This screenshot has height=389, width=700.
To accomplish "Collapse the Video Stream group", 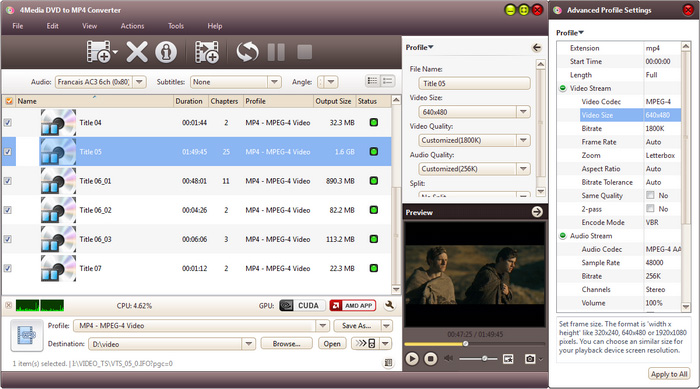I will [x=563, y=88].
